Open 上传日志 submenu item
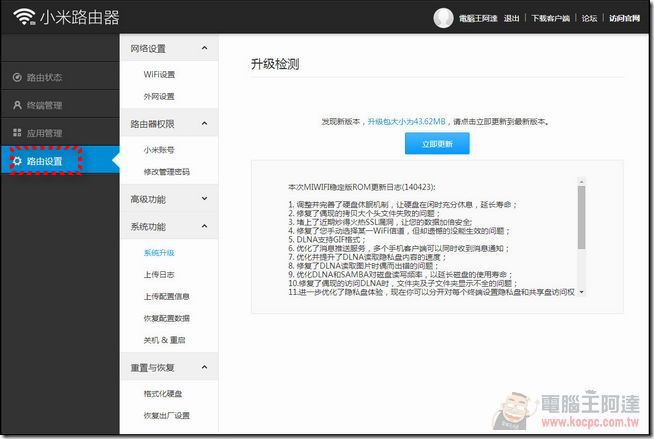The width and height of the screenshot is (654, 439). [159, 274]
